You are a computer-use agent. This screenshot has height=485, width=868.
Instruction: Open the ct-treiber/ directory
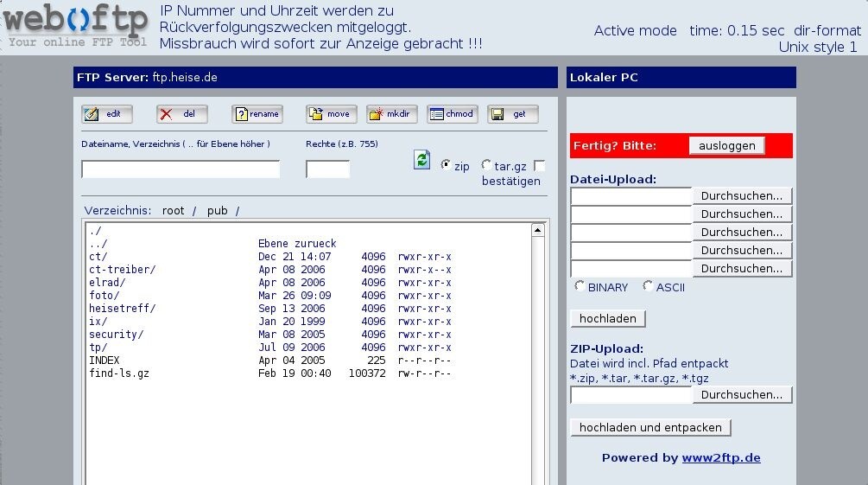(122, 270)
